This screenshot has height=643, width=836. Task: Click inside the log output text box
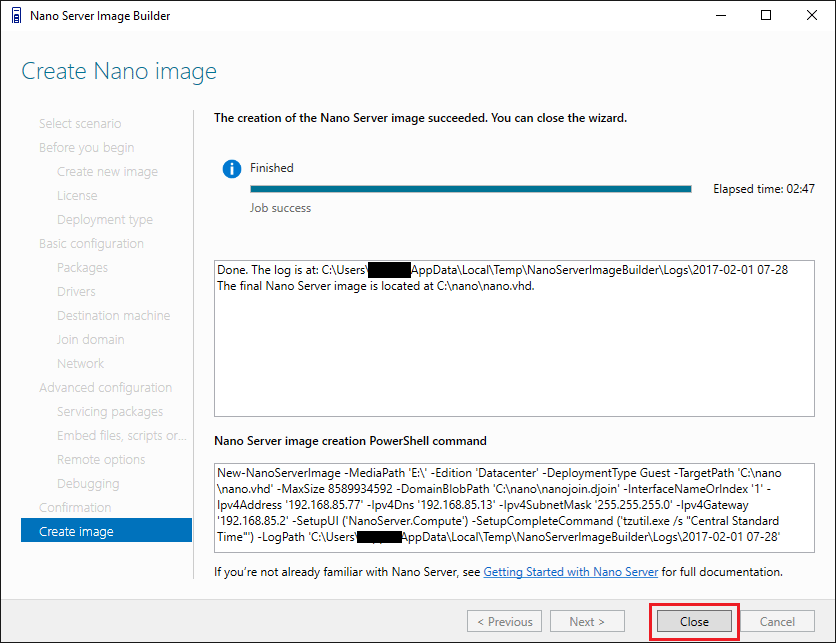[514, 339]
